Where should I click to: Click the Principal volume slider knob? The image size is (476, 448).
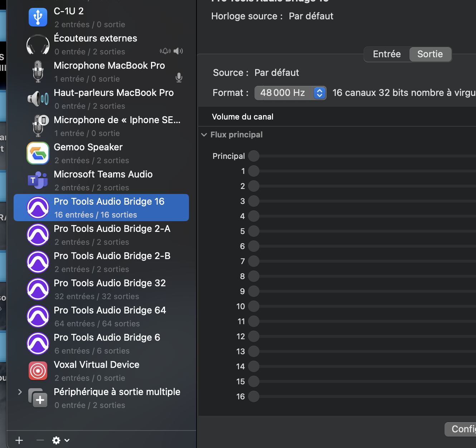coord(254,156)
